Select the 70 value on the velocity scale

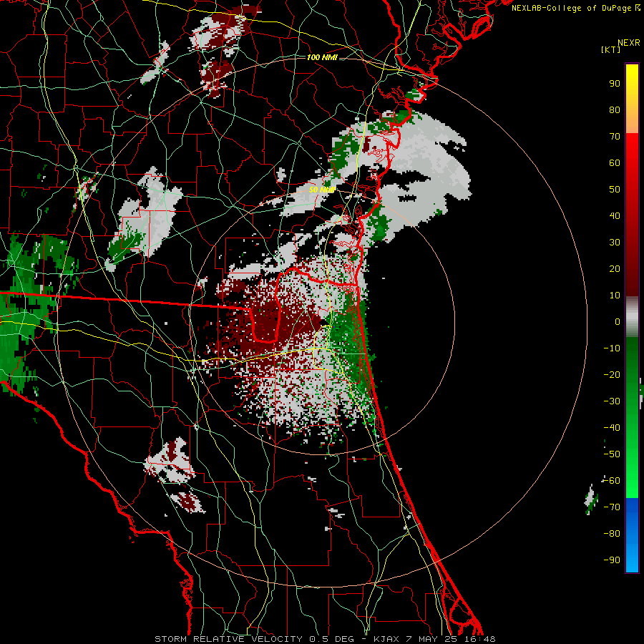point(615,137)
